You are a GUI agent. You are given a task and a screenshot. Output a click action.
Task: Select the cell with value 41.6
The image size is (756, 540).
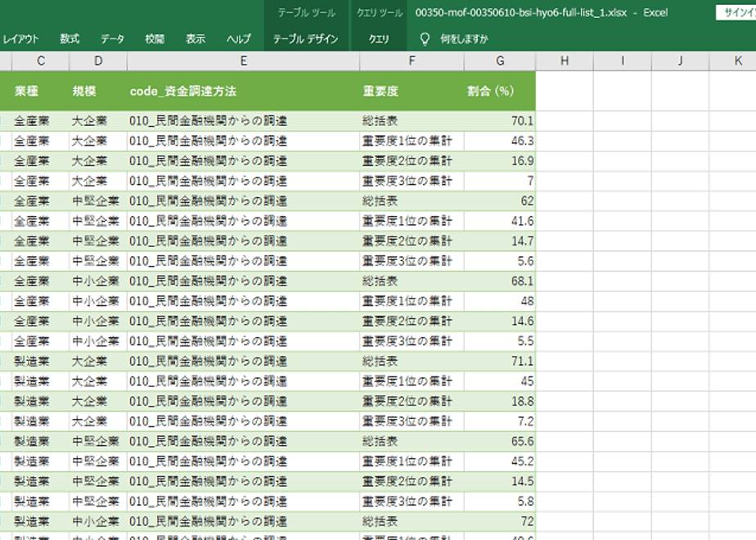point(500,221)
